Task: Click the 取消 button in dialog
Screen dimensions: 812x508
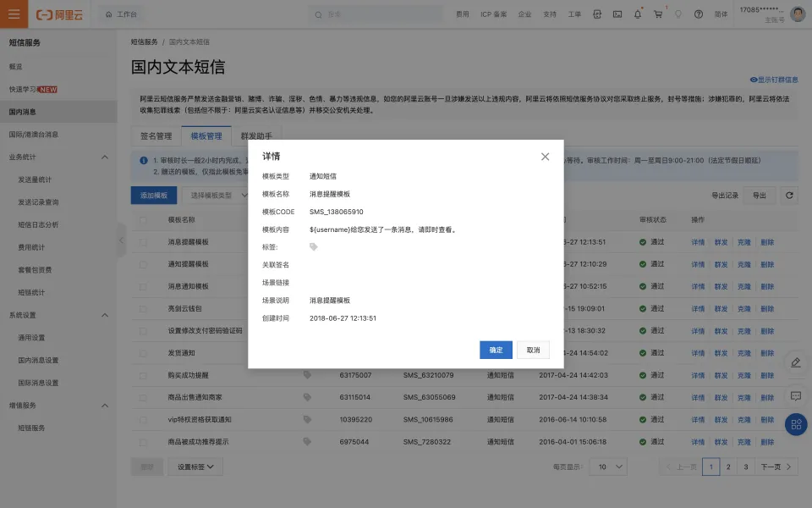Action: 533,350
